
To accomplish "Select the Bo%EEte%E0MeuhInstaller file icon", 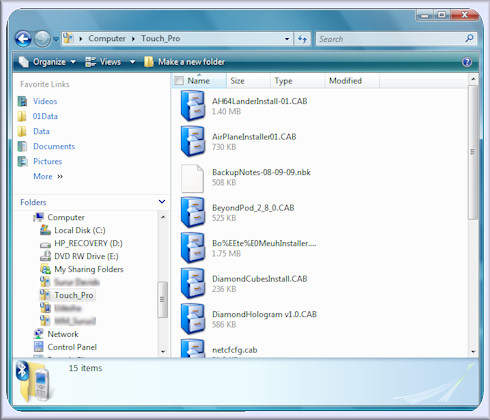I will pos(193,248).
